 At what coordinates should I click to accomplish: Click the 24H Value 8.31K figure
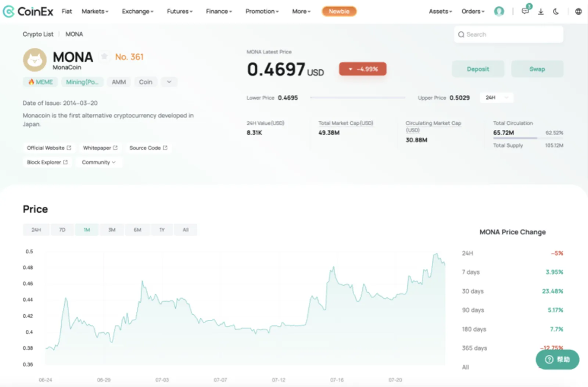coord(254,133)
